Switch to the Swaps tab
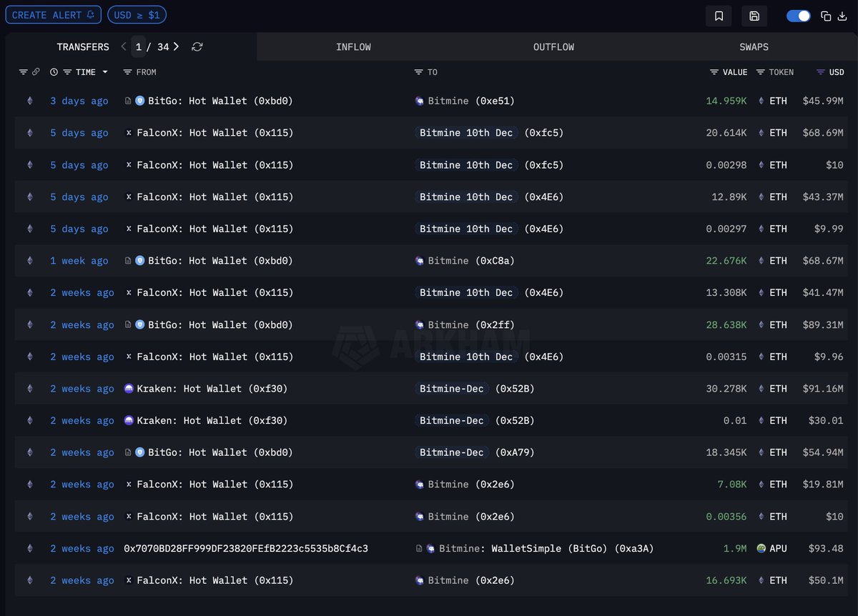This screenshot has width=858, height=616. [x=754, y=46]
